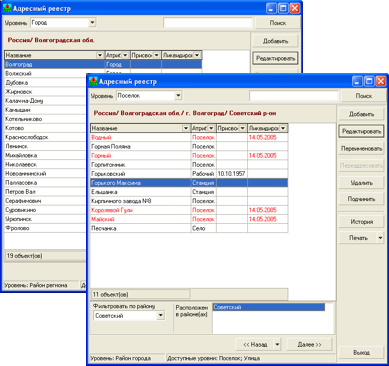Screen dimensions: 389x366
Task: Open Присвоено column filter dropdown in front window
Action: 242,128
